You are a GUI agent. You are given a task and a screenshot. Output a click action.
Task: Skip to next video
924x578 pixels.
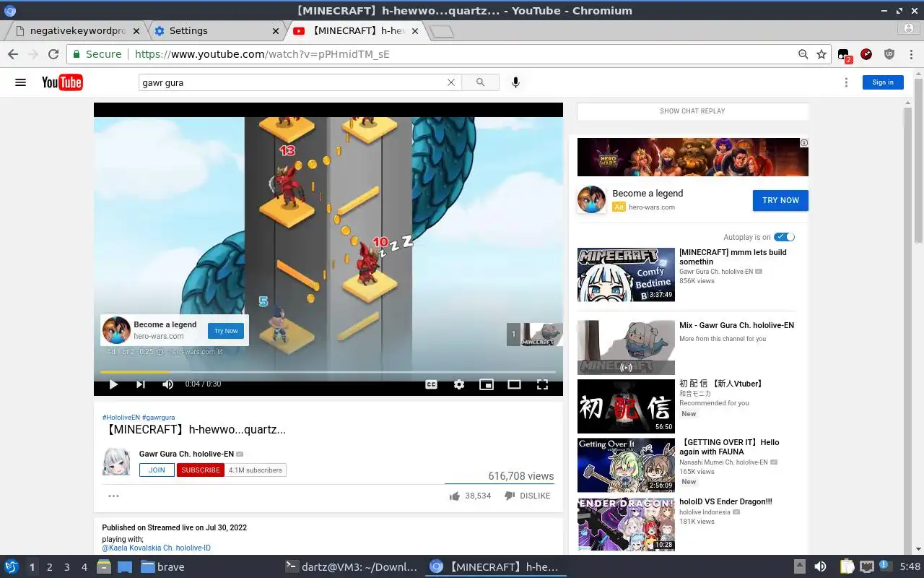coord(140,384)
